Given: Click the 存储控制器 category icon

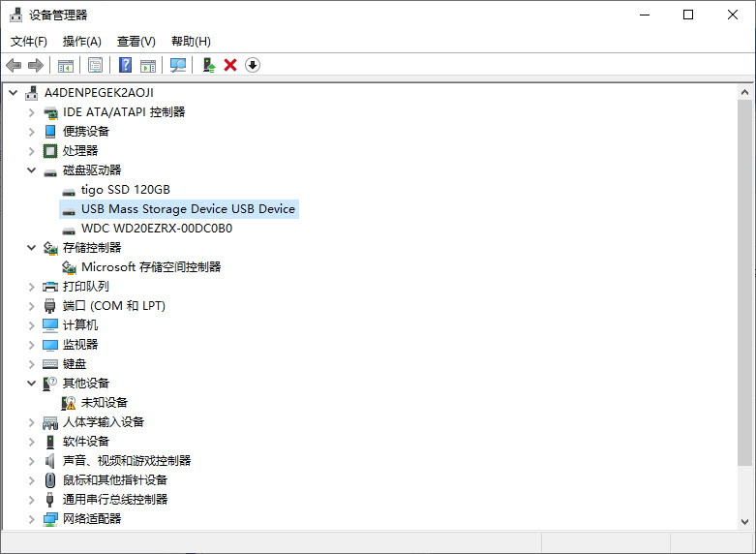Looking at the screenshot, I should pos(50,248).
